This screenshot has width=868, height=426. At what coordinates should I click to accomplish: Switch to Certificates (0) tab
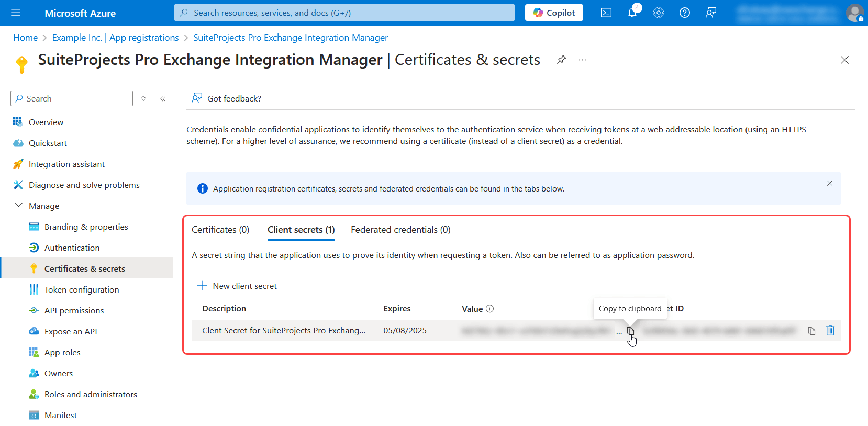pyautogui.click(x=220, y=230)
